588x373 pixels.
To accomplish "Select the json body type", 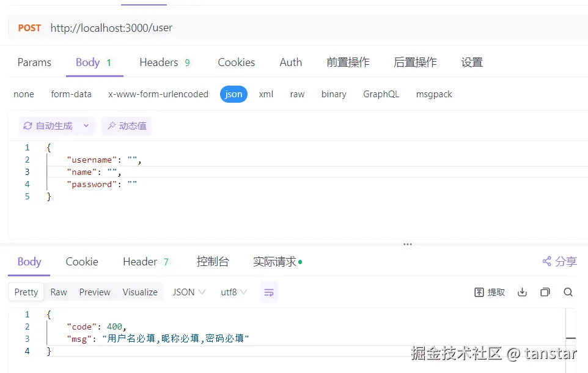I will [x=233, y=94].
